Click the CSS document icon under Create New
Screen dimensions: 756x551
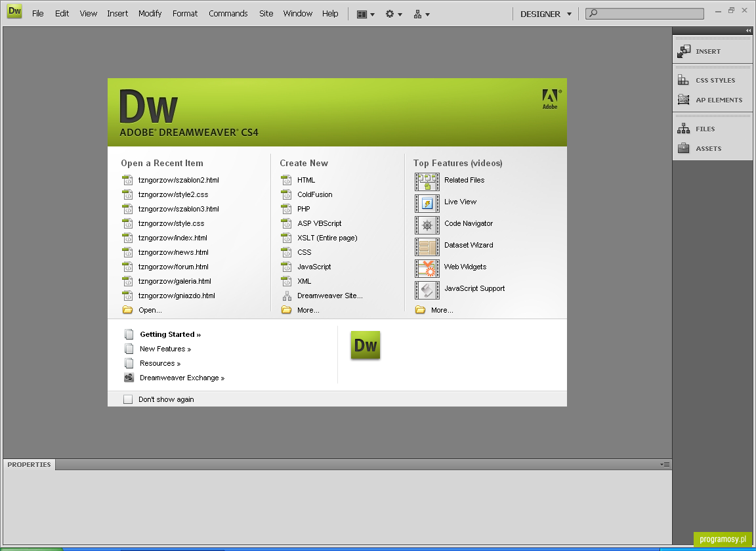coord(286,252)
